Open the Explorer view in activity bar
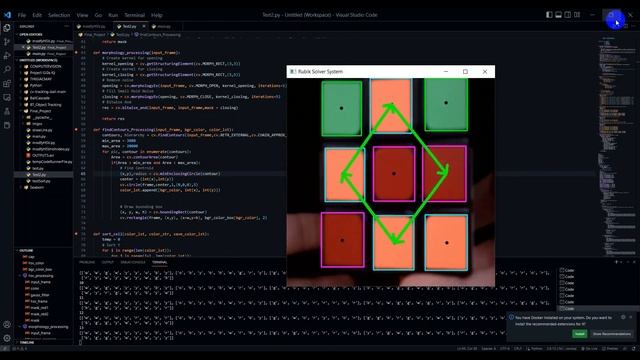The image size is (640, 360). (x=7, y=28)
